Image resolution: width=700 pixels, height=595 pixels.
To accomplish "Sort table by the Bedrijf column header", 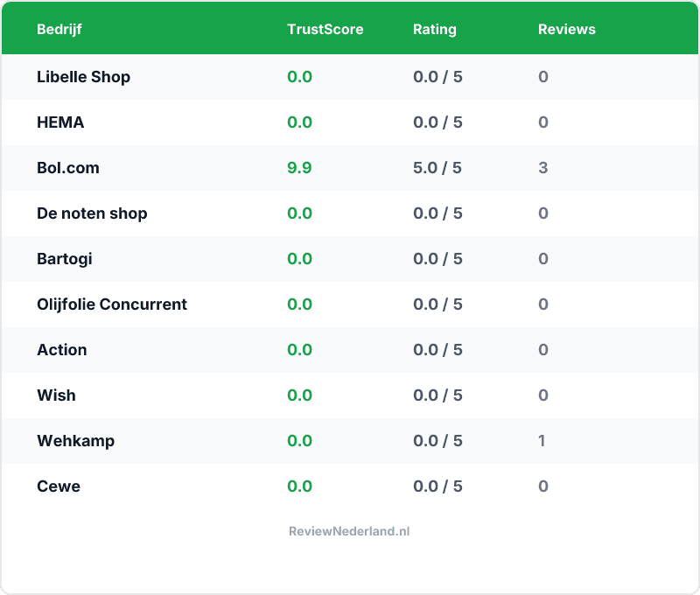I will pos(59,29).
